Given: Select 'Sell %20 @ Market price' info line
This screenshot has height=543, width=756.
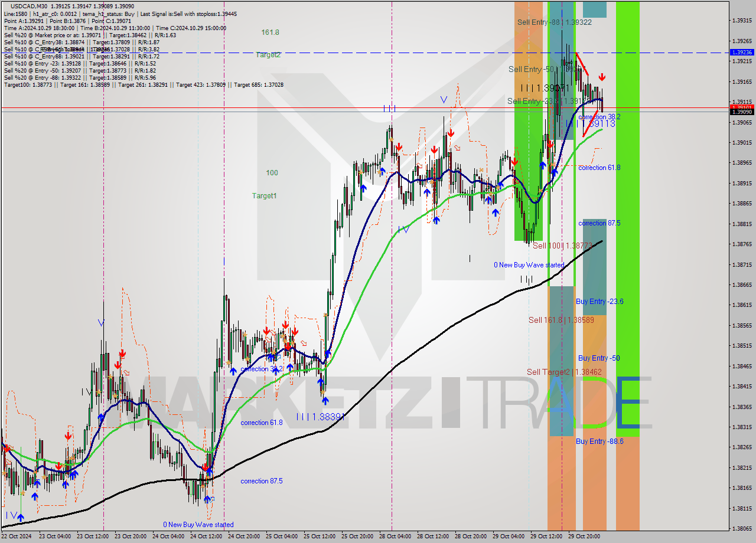Looking at the screenshot, I should pos(90,35).
